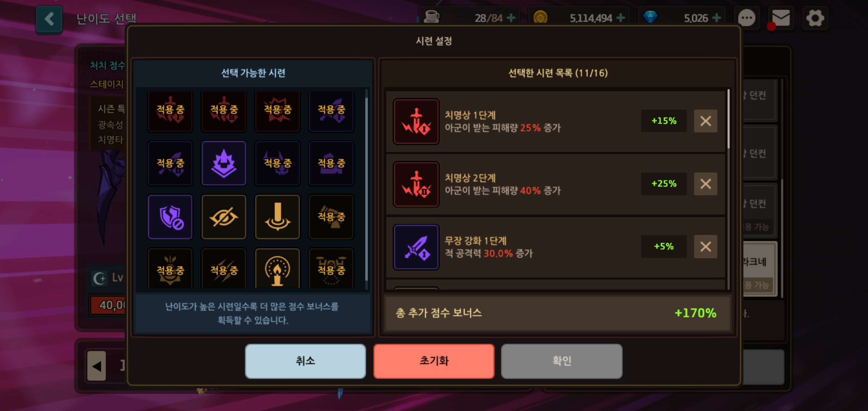Remove 무장 강화 1단계 from selected trials
Image resolution: width=868 pixels, height=411 pixels.
[705, 247]
